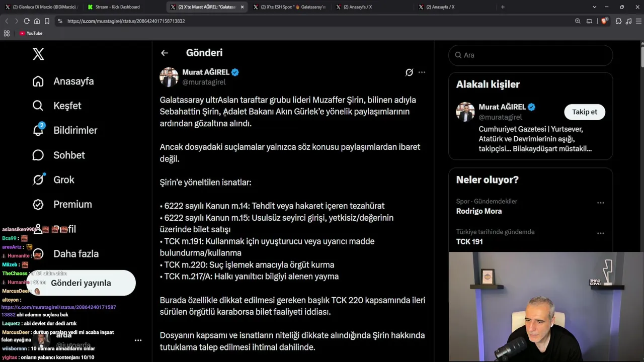Click Grok icon on Murat AĞIREL's post
The width and height of the screenshot is (644, 362).
point(409,72)
